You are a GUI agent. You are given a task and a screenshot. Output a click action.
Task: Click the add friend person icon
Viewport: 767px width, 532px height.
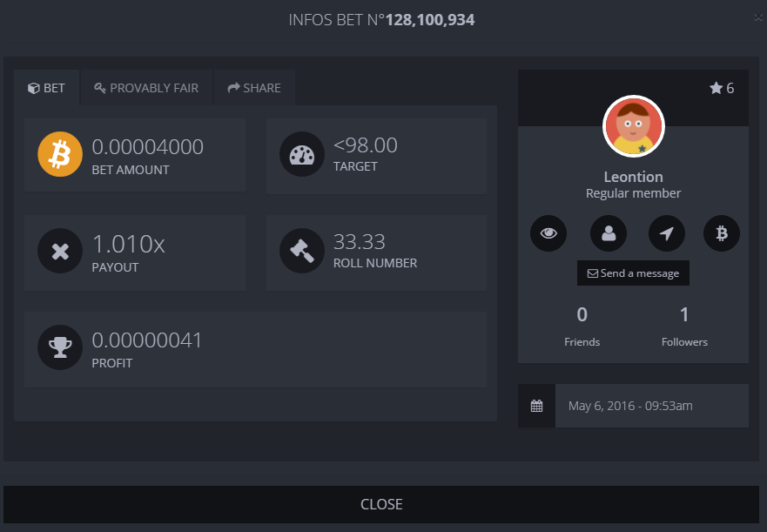[x=609, y=233]
